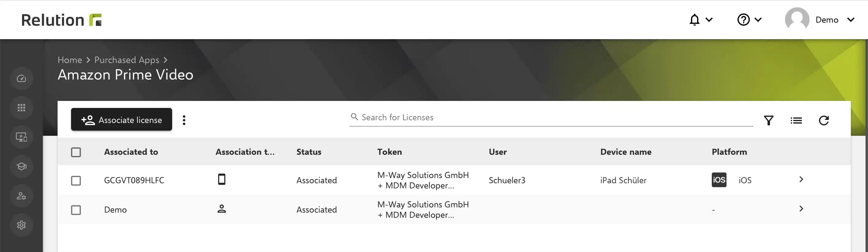Toggle the select-all checkbox in table header
Screen dimensions: 868x252
[x=76, y=152]
